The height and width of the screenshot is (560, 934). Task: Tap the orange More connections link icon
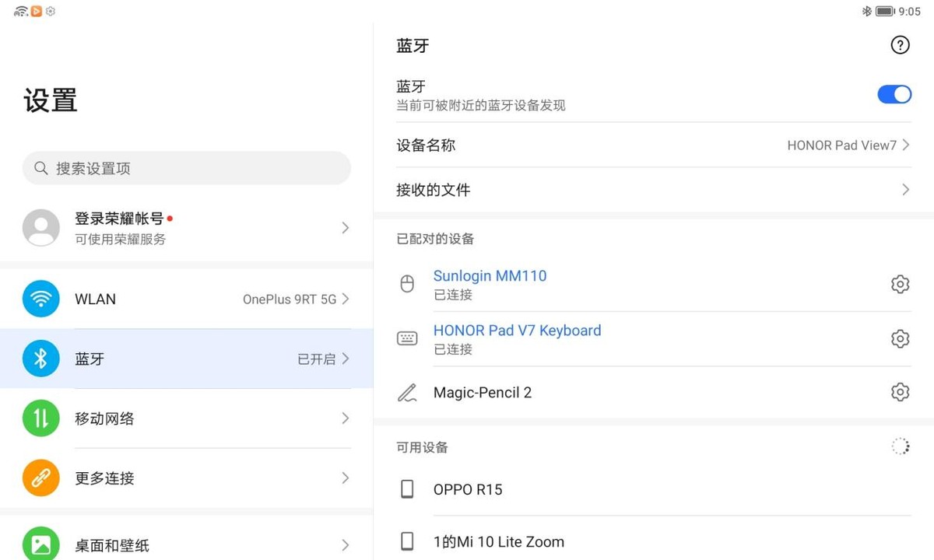coord(41,478)
